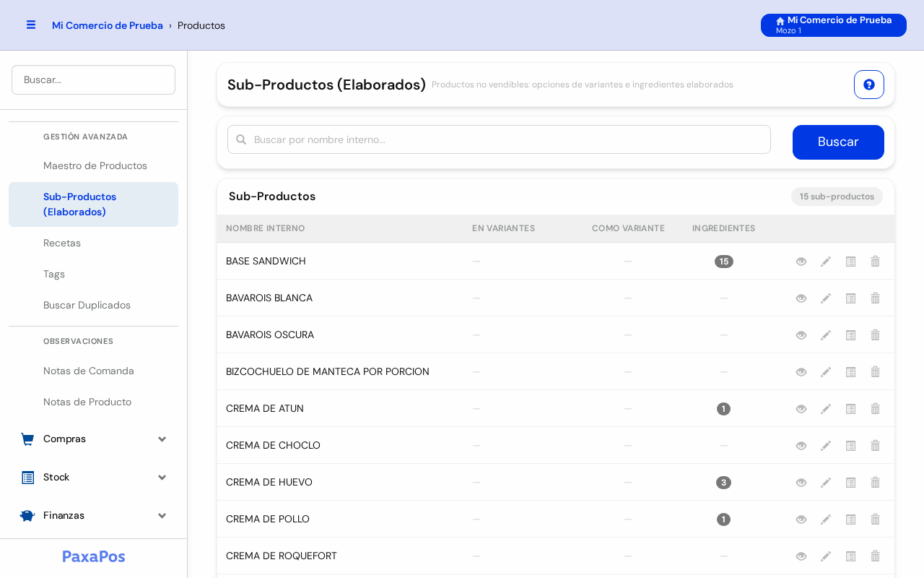View CREMA DE ATUN with the eye icon

[x=801, y=409]
